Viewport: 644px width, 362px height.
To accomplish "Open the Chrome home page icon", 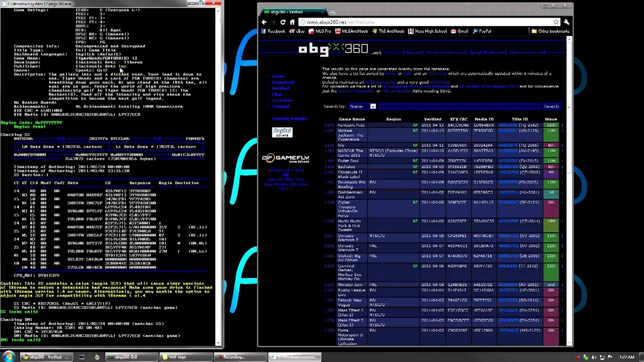I will 292,22.
